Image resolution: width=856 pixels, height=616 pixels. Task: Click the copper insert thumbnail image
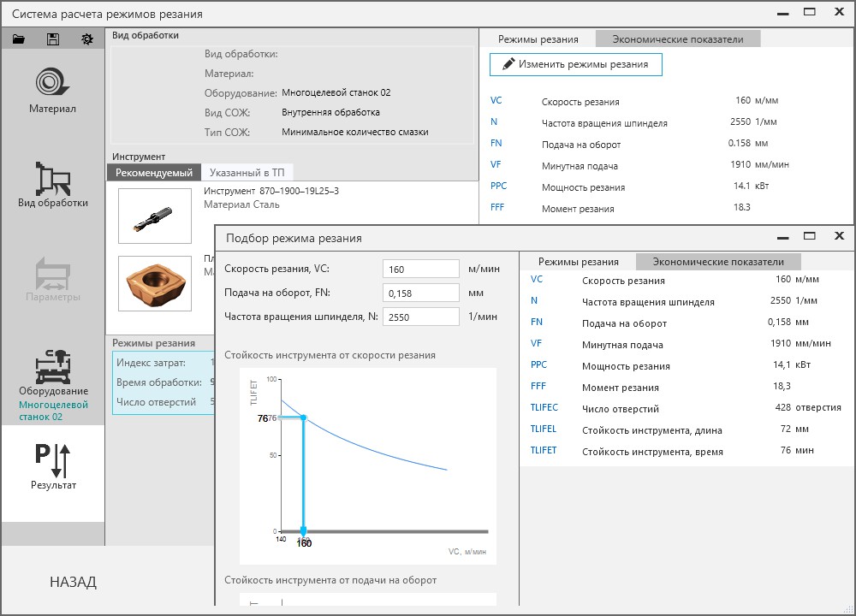coord(155,284)
